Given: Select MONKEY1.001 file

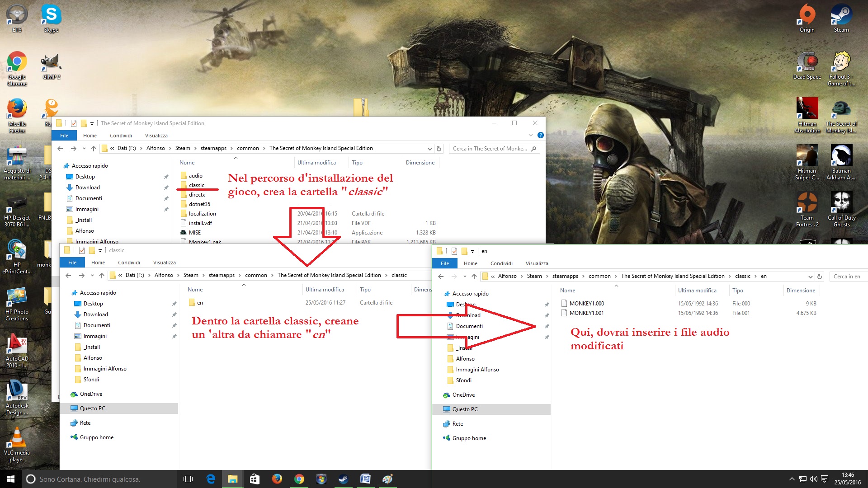Looking at the screenshot, I should (586, 313).
